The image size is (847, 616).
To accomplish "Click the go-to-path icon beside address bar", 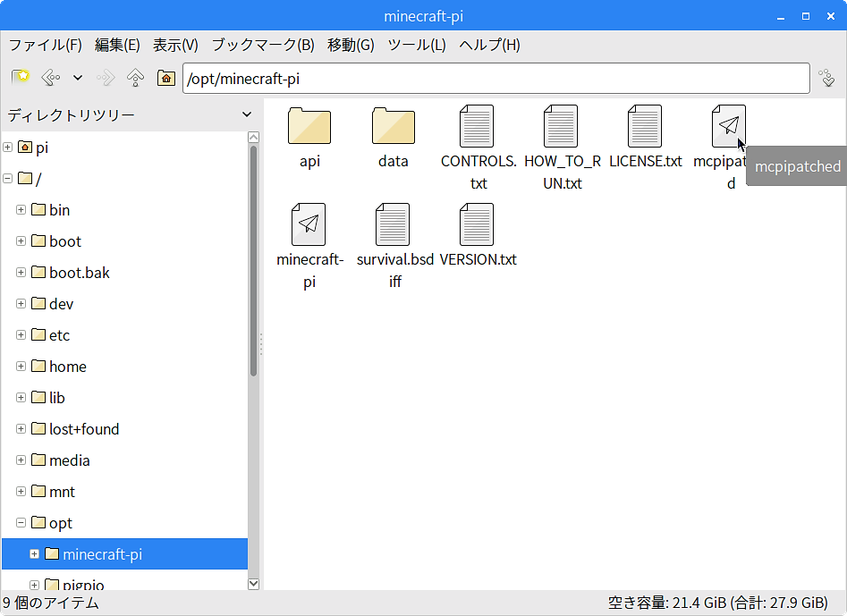I will pos(826,78).
